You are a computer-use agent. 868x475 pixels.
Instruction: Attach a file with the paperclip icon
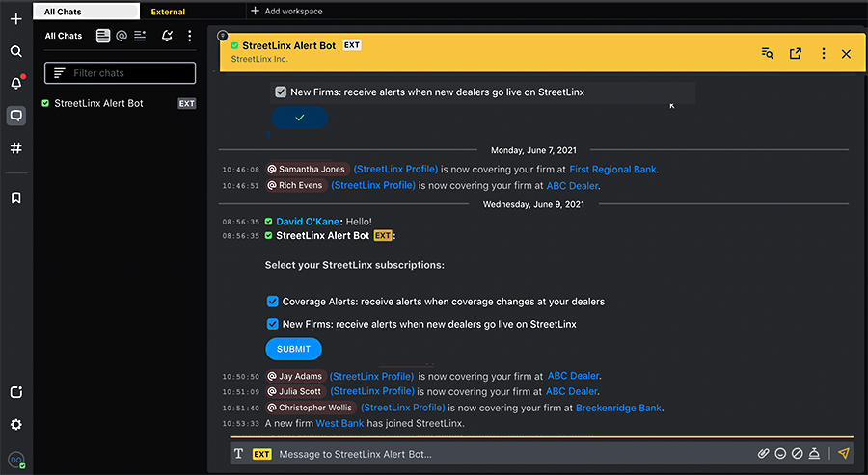(x=763, y=453)
